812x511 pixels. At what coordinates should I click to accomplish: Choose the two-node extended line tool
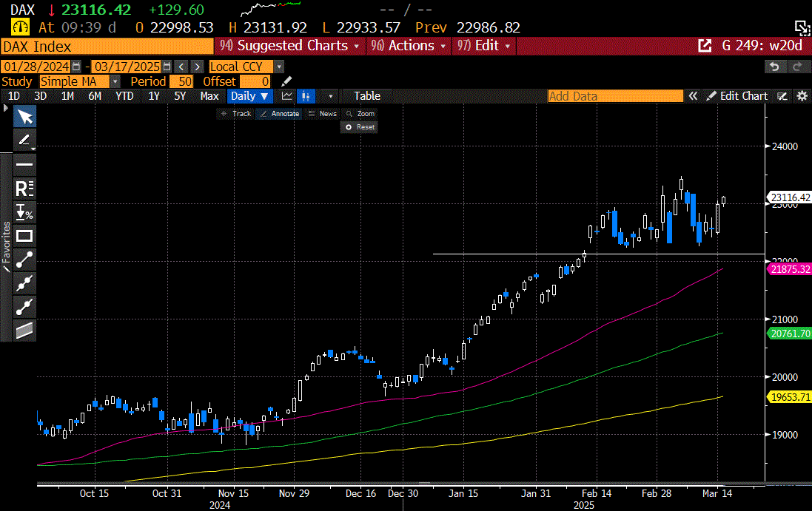24,307
